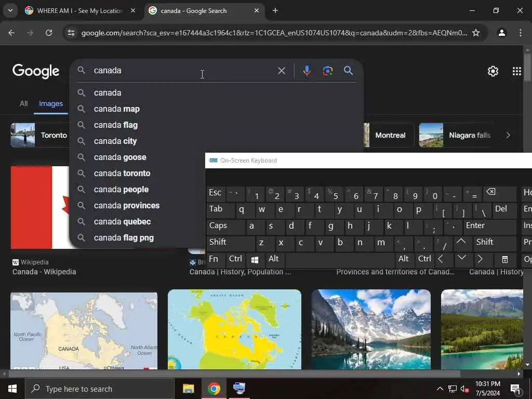Close the WHERE AM I tab
Viewport: 532px width, 399px height.
[x=133, y=10]
